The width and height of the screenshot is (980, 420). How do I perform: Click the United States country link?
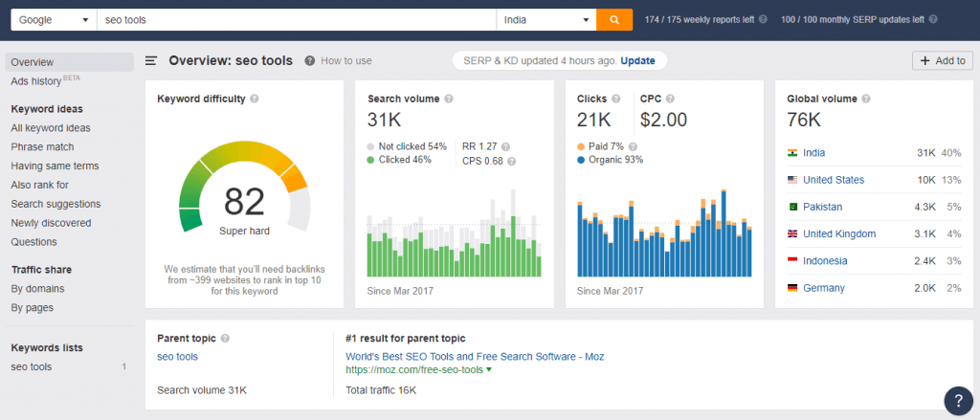tap(834, 180)
